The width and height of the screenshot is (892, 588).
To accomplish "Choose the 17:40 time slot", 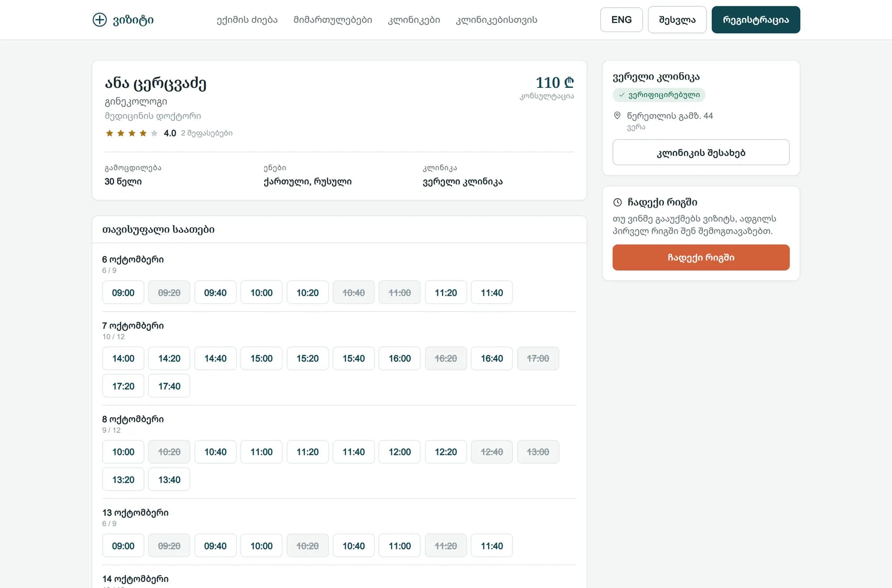I will click(169, 386).
